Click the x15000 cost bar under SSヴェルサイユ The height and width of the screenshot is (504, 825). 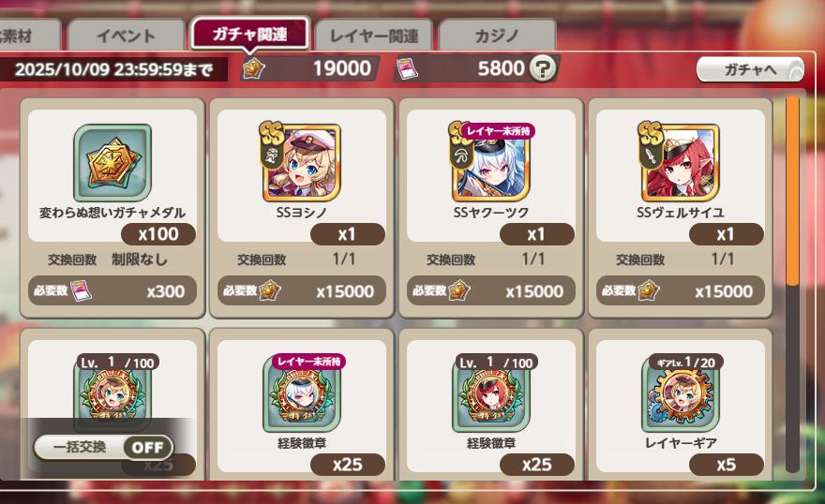click(x=681, y=290)
